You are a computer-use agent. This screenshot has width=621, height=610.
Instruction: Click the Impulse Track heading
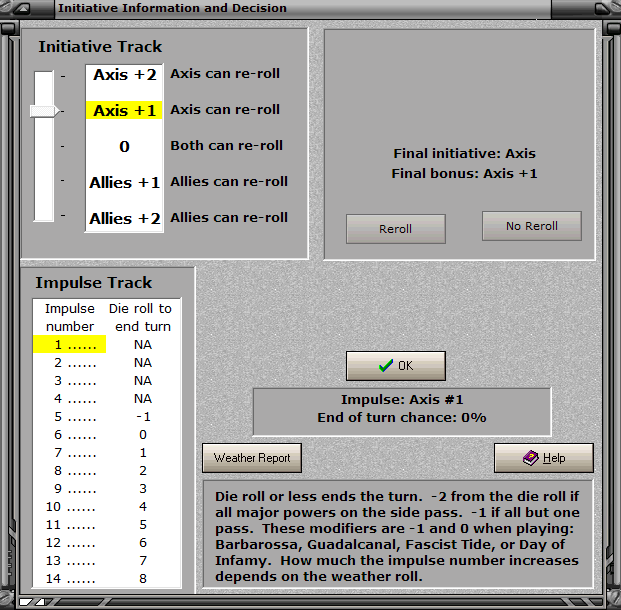(93, 283)
